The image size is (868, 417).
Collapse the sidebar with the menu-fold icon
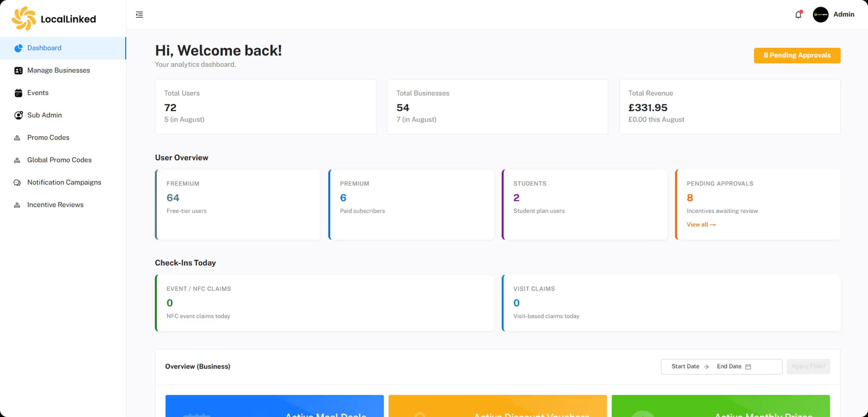tap(139, 15)
